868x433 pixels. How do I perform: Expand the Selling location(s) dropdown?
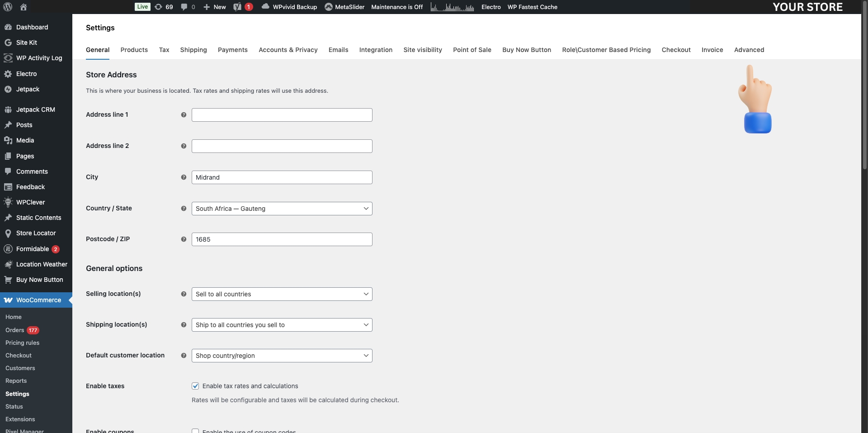point(282,294)
